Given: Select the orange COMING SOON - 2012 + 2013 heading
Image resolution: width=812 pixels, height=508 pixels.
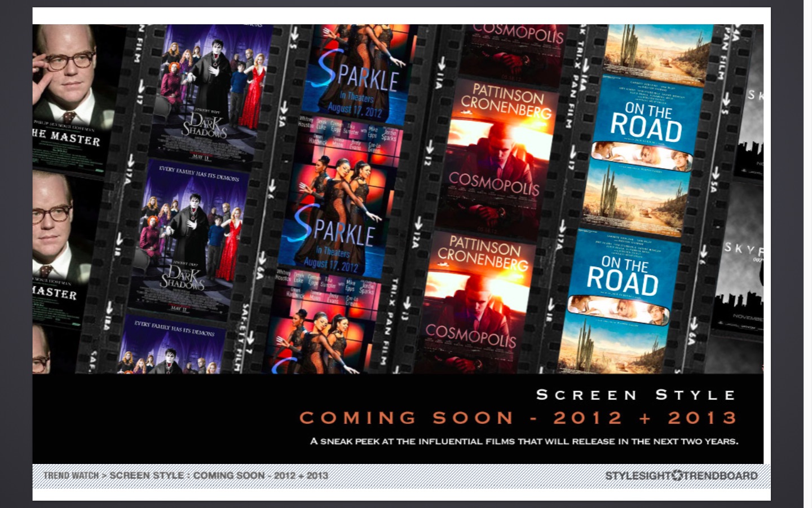Looking at the screenshot, I should pyautogui.click(x=518, y=418).
